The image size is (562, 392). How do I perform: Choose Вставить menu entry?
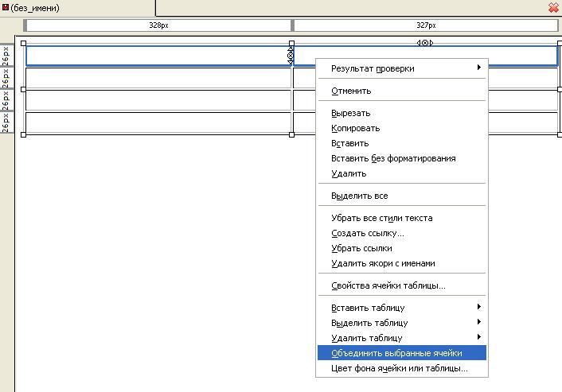pos(402,143)
